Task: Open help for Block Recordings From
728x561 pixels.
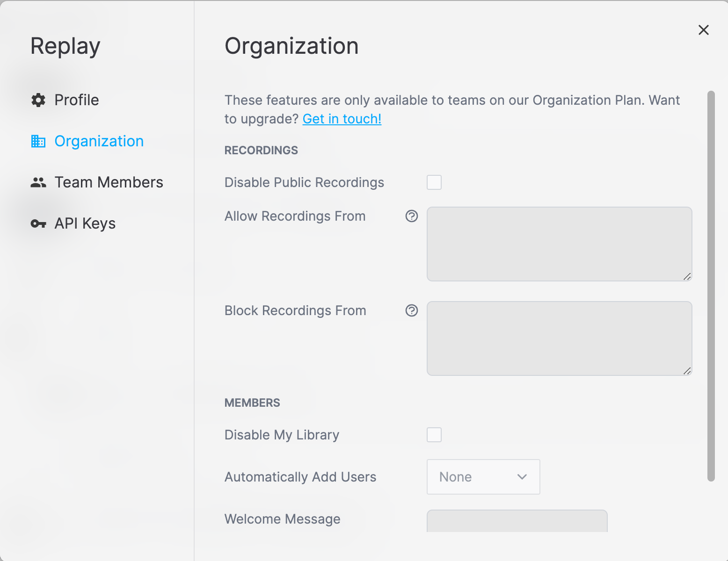Action: (x=412, y=310)
